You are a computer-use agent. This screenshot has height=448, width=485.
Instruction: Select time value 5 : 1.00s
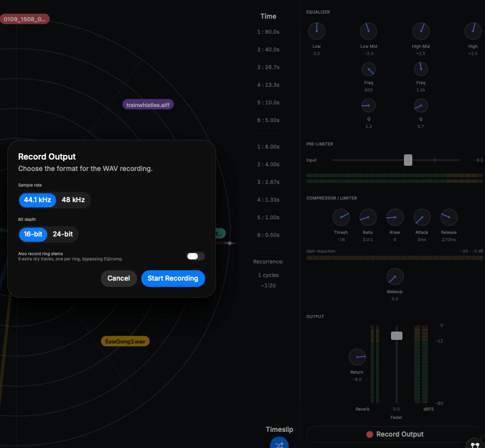(268, 217)
